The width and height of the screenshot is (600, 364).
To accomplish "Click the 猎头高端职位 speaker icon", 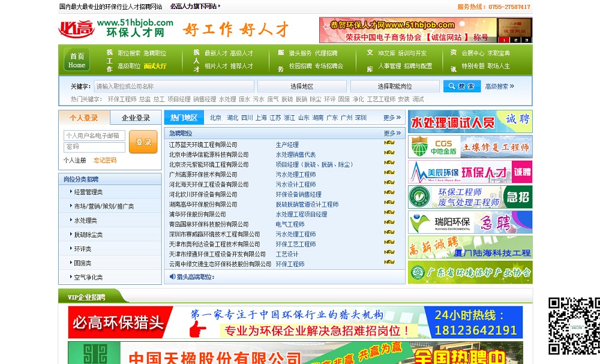I will click(172, 276).
